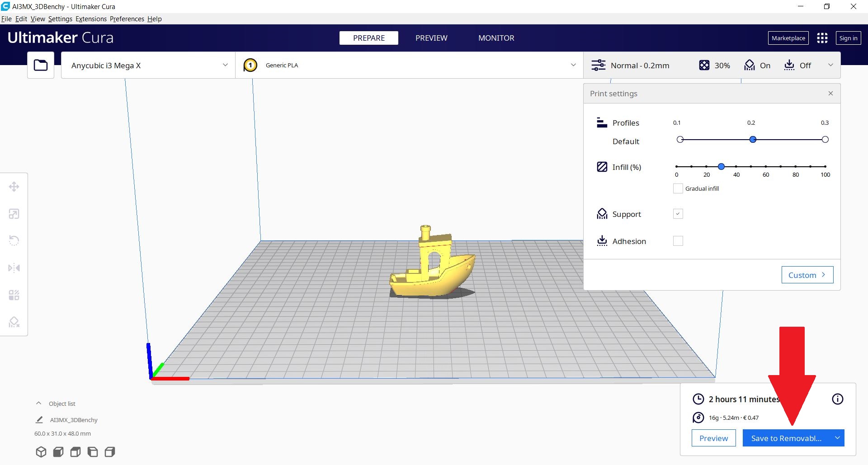Screen dimensions: 868x465
Task: Open the Ultimaker apps grid icon
Action: 822,38
